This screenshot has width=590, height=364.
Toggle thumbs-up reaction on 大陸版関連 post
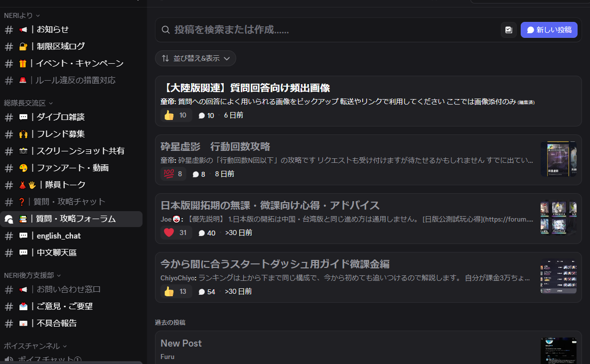click(176, 116)
